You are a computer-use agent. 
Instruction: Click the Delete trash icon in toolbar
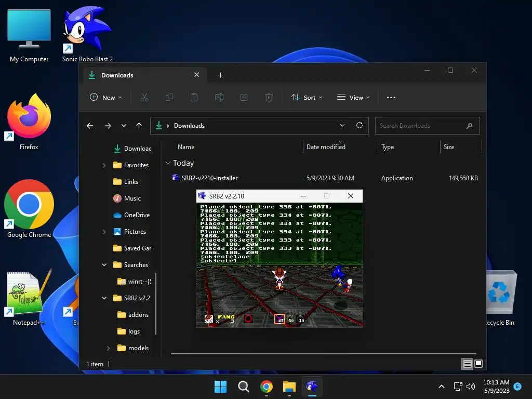pos(269,97)
